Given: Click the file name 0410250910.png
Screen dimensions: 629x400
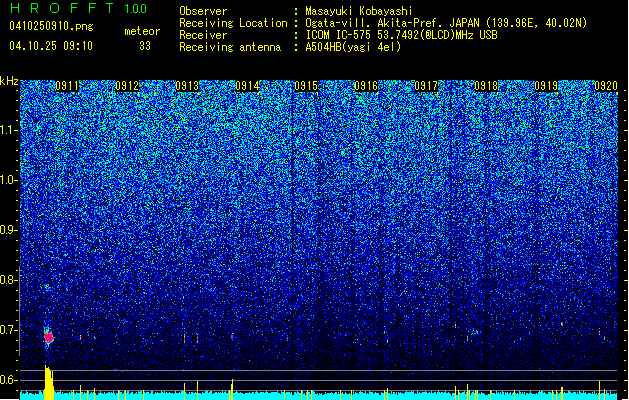Looking at the screenshot, I should click(51, 26).
